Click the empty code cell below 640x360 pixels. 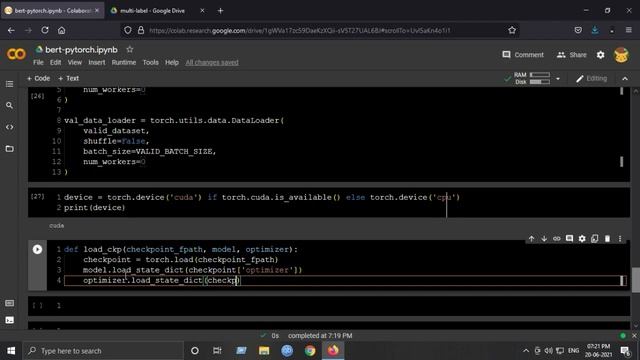[x=329, y=306]
